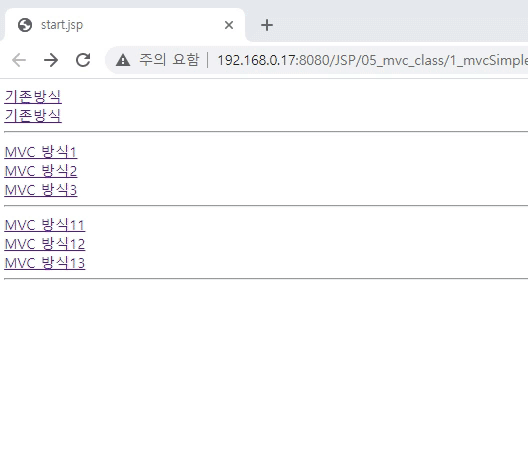
Task: Open the MVC 방식12 link
Action: 45,244
